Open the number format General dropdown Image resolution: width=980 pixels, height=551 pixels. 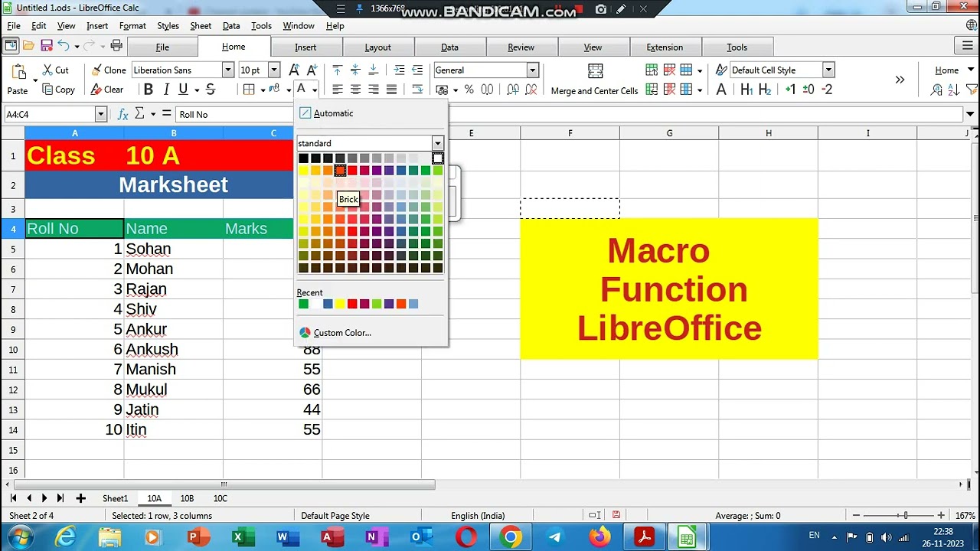click(532, 70)
